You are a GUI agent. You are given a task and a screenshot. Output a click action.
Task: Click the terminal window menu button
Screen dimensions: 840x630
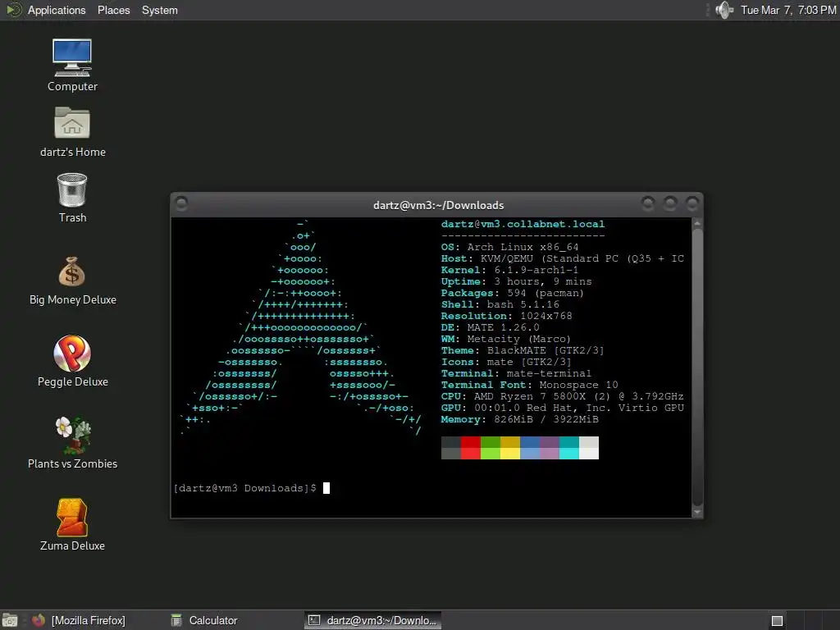(x=181, y=203)
